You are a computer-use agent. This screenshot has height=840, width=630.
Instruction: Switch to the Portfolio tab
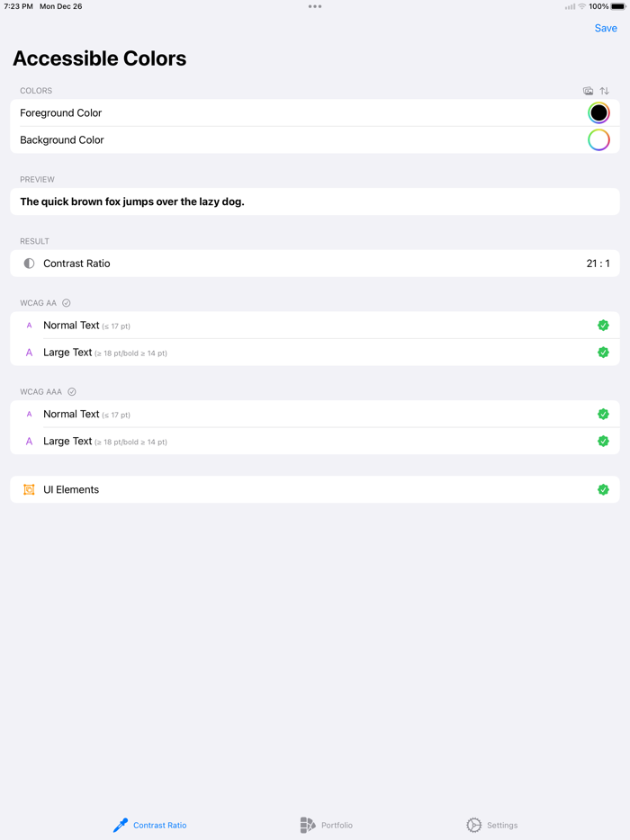point(327,825)
